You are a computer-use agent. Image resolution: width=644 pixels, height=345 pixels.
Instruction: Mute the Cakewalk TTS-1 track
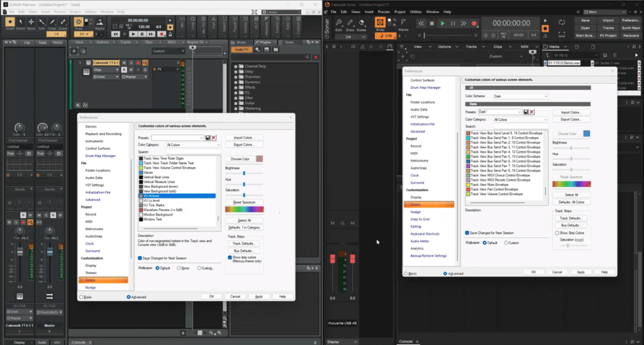tap(124, 63)
